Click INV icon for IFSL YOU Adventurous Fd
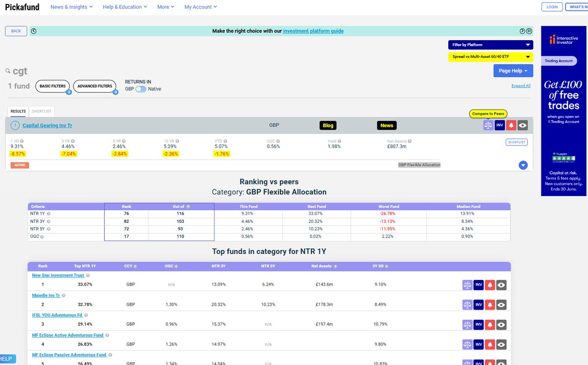This screenshot has height=365, width=588. click(479, 324)
